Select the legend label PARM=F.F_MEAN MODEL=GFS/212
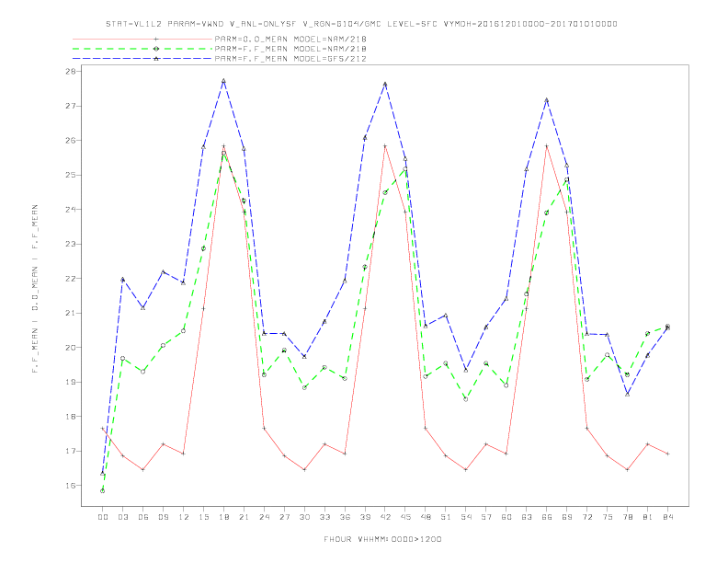 coord(290,59)
